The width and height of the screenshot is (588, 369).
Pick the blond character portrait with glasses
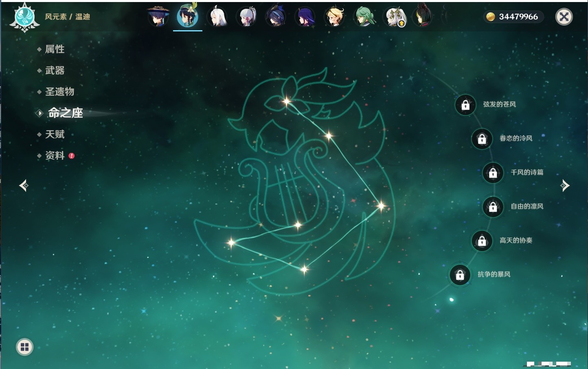point(334,17)
